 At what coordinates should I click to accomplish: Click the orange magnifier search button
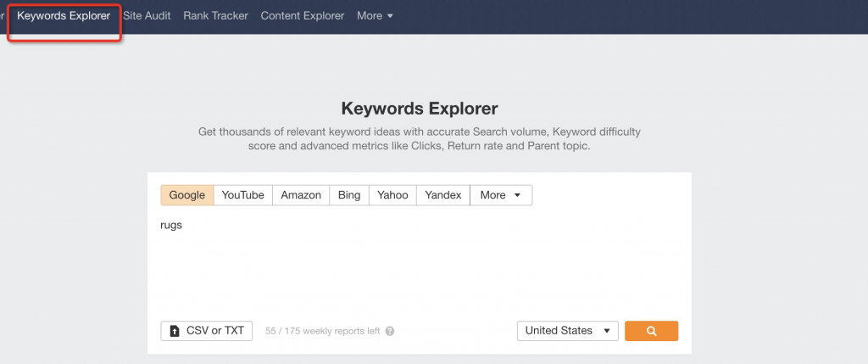pyautogui.click(x=651, y=331)
